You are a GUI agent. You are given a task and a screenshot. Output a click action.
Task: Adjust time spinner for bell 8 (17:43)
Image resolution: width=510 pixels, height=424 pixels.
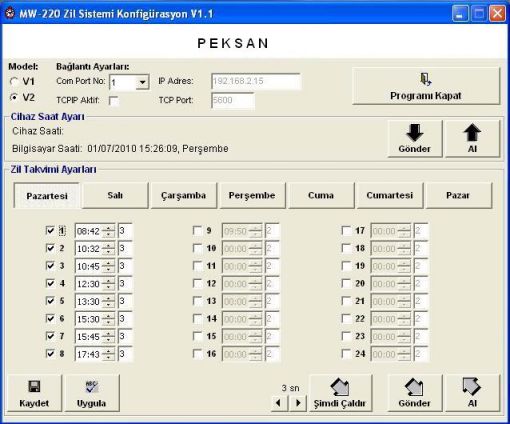[x=109, y=354]
